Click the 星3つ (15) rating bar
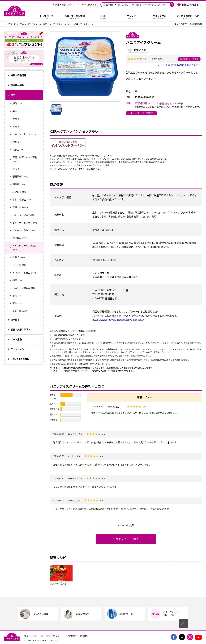 pos(70,409)
